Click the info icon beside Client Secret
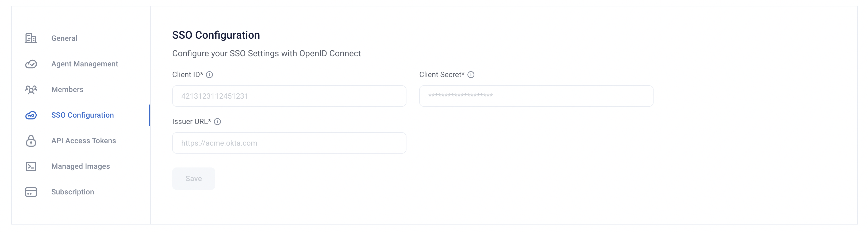Viewport: 868px width, 232px height. (471, 75)
